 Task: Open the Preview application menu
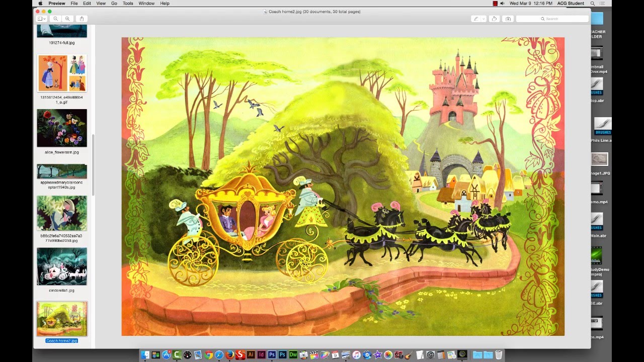coord(57,4)
